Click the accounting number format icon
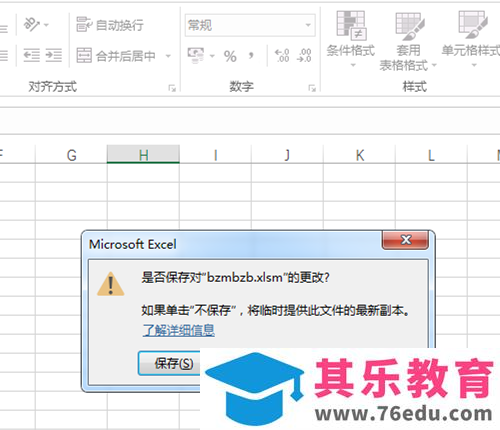This screenshot has width=500, height=430. 195,55
